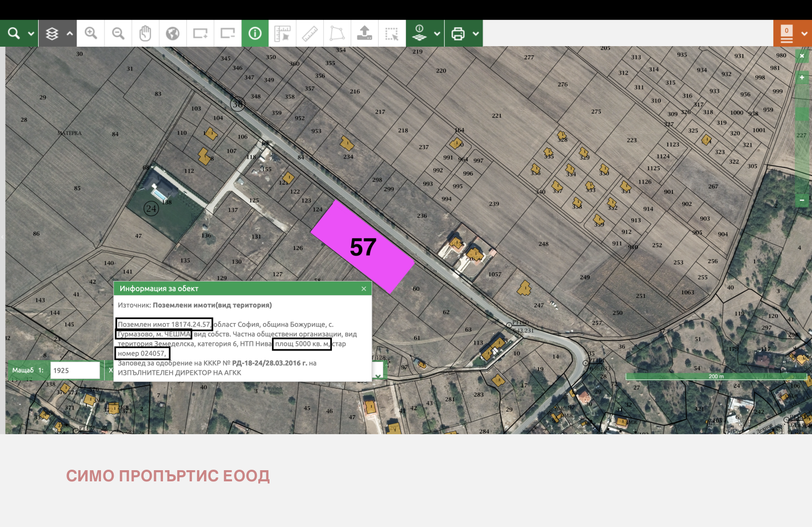This screenshot has height=527, width=812.
Task: Click the СИМО ПРОПЪРТИС ЕООД link
Action: pyautogui.click(x=168, y=476)
